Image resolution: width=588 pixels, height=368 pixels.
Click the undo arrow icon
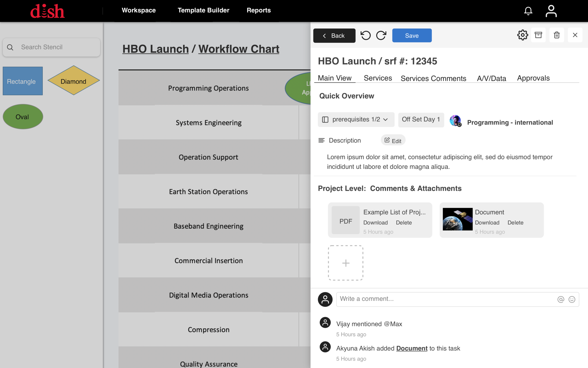point(366,35)
